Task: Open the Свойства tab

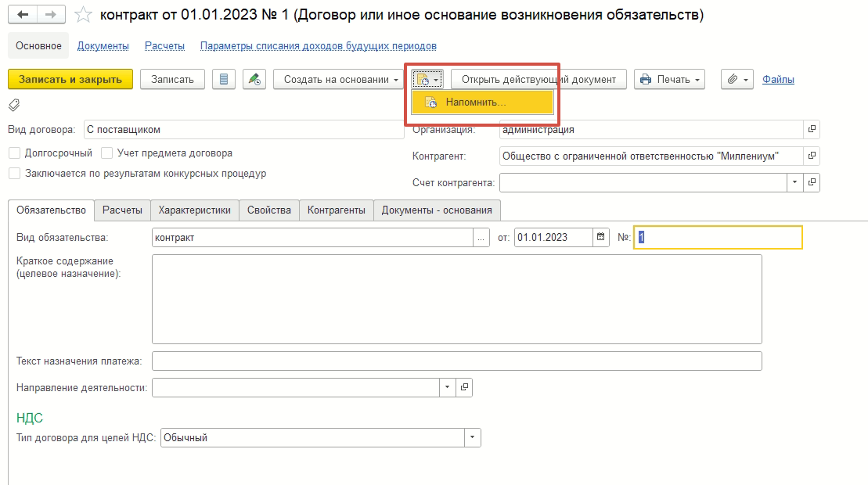Action: pos(269,210)
